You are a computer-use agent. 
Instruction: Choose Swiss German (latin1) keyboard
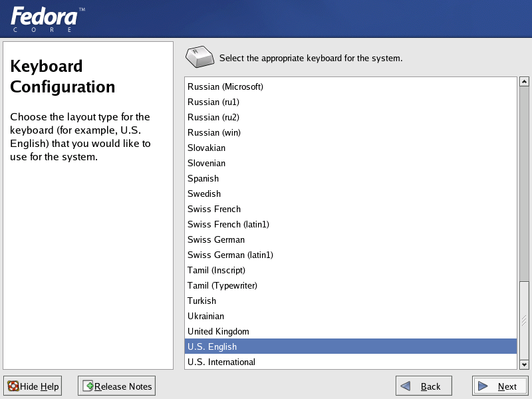(350, 255)
